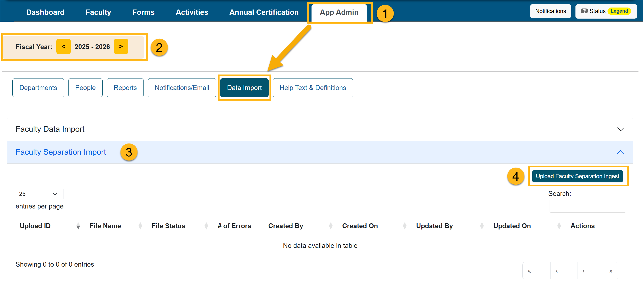The image size is (644, 283).
Task: Open the Notifications panel
Action: [x=550, y=11]
